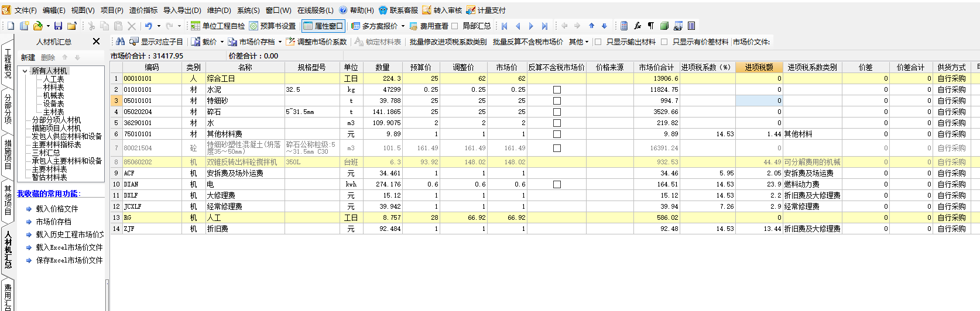This screenshot has width=980, height=311.
Task: Switch to the 措施项目 side tab
Action: pos(8,154)
